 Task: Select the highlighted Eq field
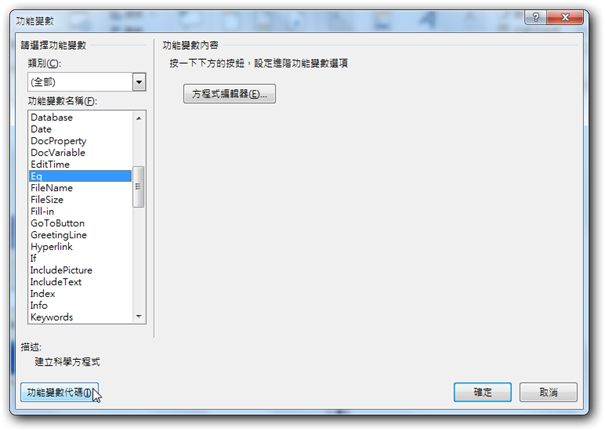point(80,176)
